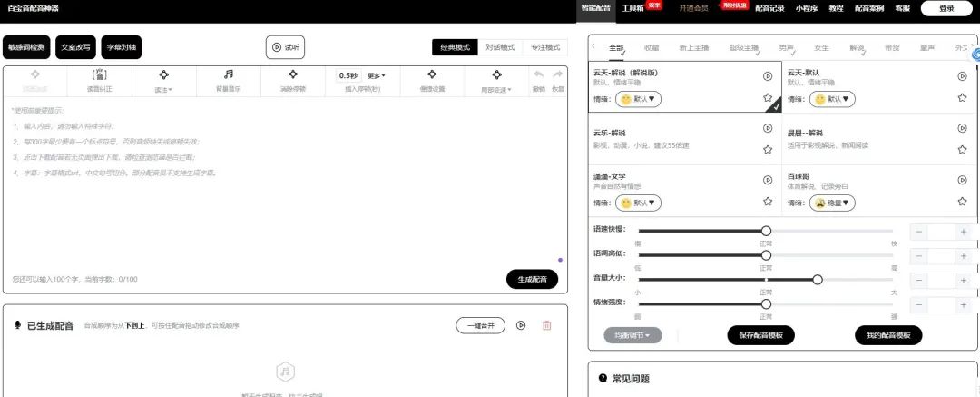Click the 音量大小 volume slider handle

[x=818, y=279]
